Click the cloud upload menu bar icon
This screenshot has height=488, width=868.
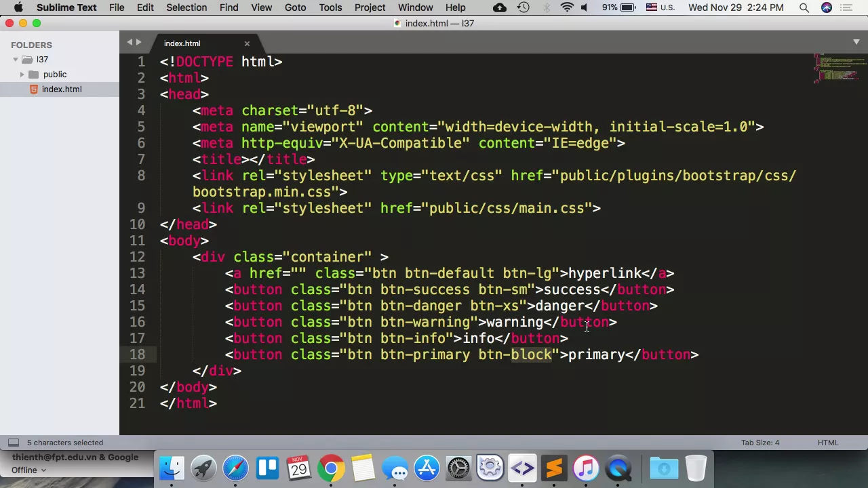pyautogui.click(x=500, y=7)
